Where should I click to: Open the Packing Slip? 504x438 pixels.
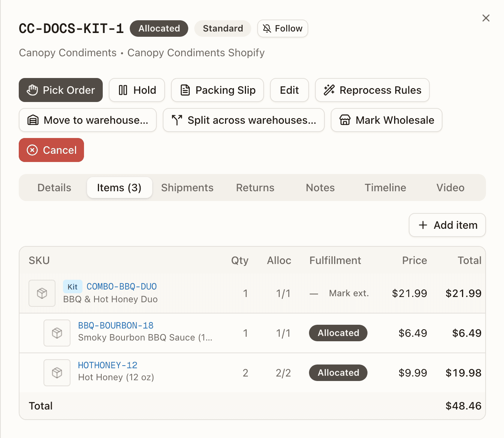(217, 90)
